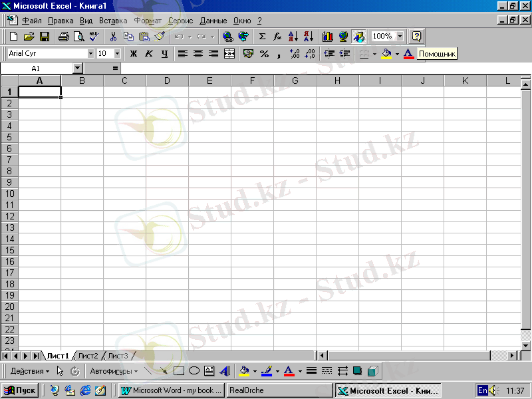Open the Правка menu

(x=61, y=21)
